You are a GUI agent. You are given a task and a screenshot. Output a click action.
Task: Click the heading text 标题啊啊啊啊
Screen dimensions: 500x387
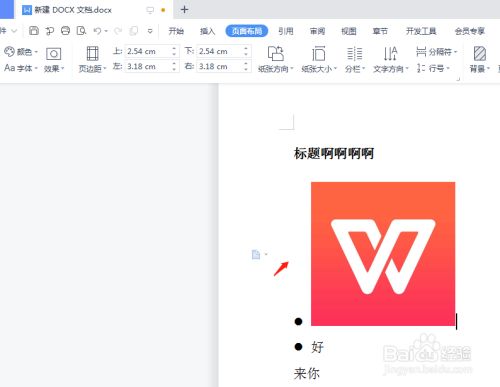334,153
